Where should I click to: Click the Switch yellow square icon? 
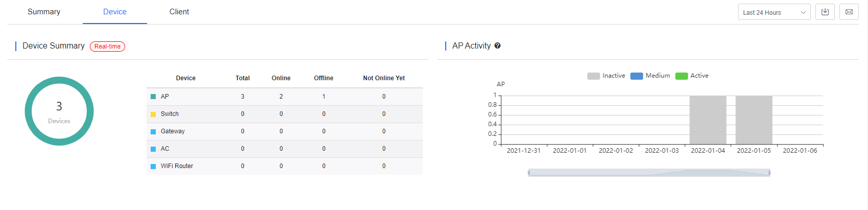(x=153, y=114)
